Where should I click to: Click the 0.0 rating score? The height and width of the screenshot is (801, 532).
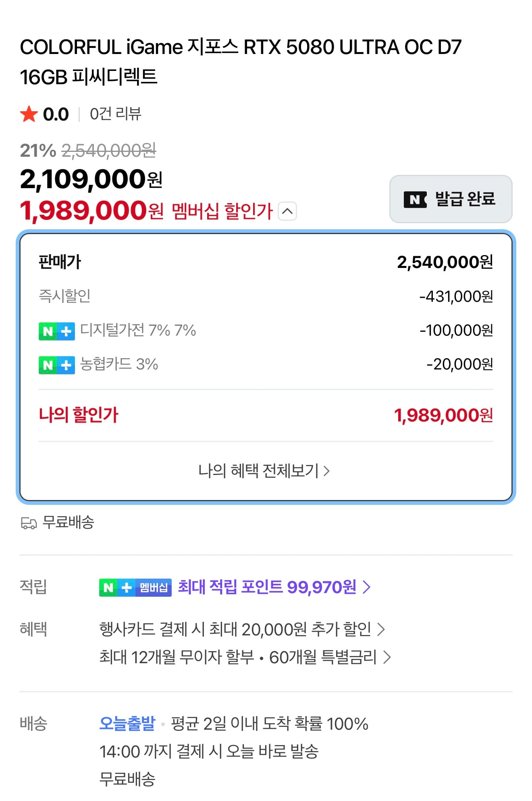[56, 114]
